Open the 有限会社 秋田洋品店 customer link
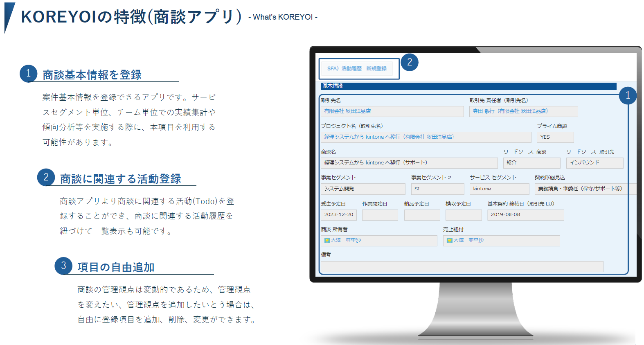Image resolution: width=644 pixels, height=345 pixels. (x=347, y=111)
